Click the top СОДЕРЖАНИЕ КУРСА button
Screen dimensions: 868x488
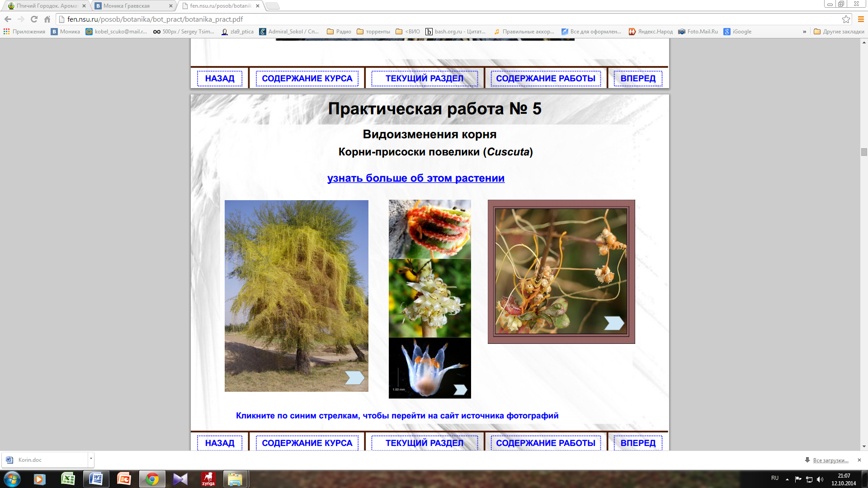307,78
